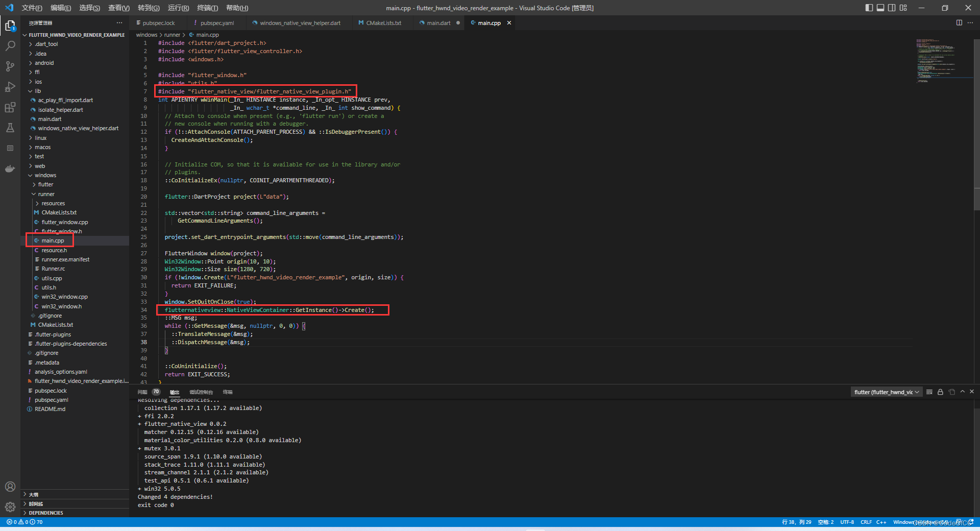Open the Docker view in activity bar
The image size is (980, 531).
click(10, 168)
